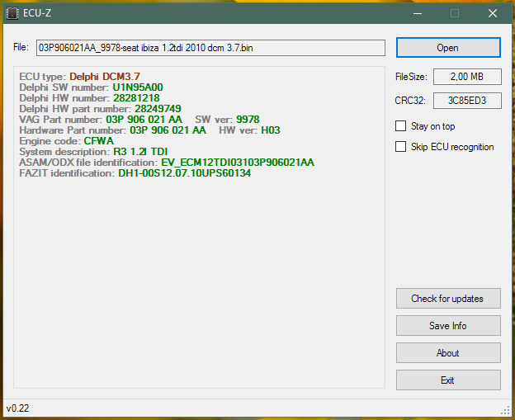Select System description R3 1.2l TDI
This screenshot has height=420, width=515.
(x=140, y=152)
